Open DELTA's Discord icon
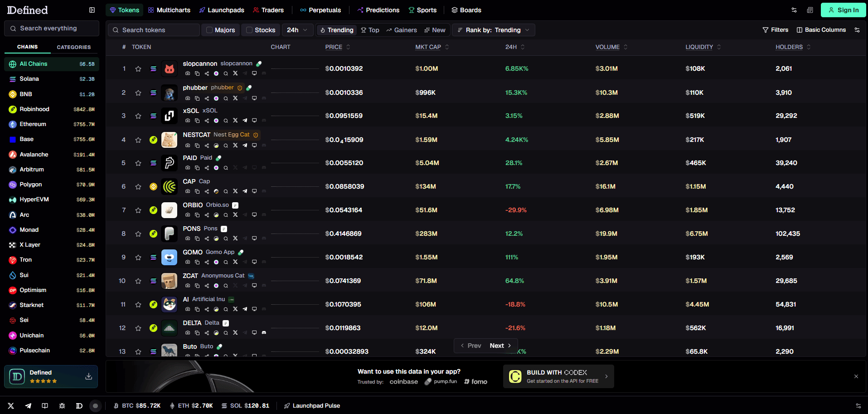The width and height of the screenshot is (868, 414). point(264,333)
